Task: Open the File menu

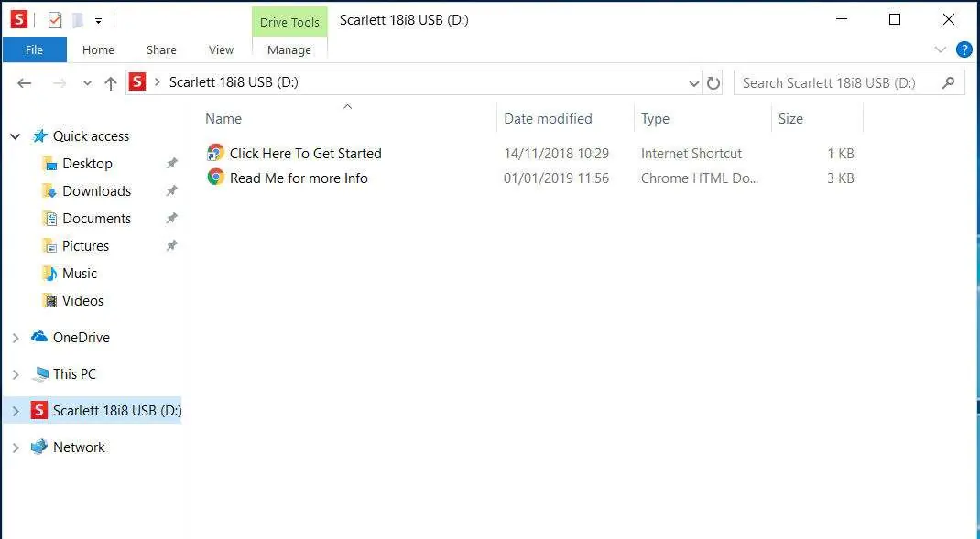Action: point(35,50)
